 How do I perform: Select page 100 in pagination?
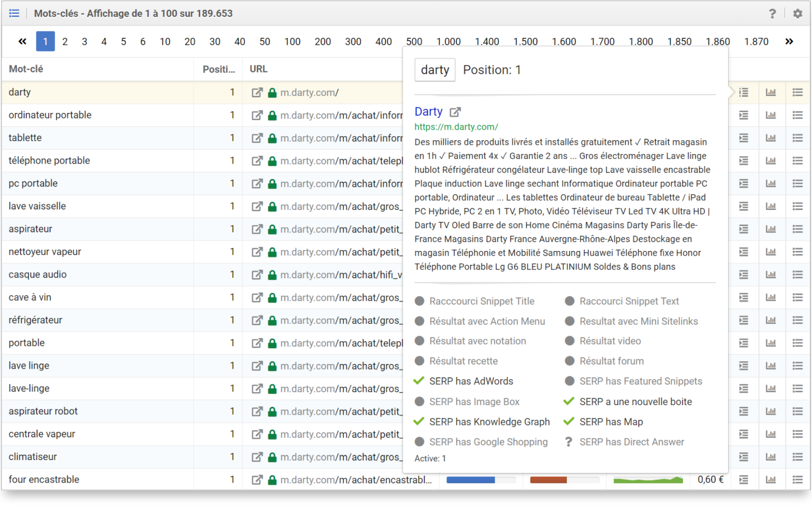click(292, 41)
